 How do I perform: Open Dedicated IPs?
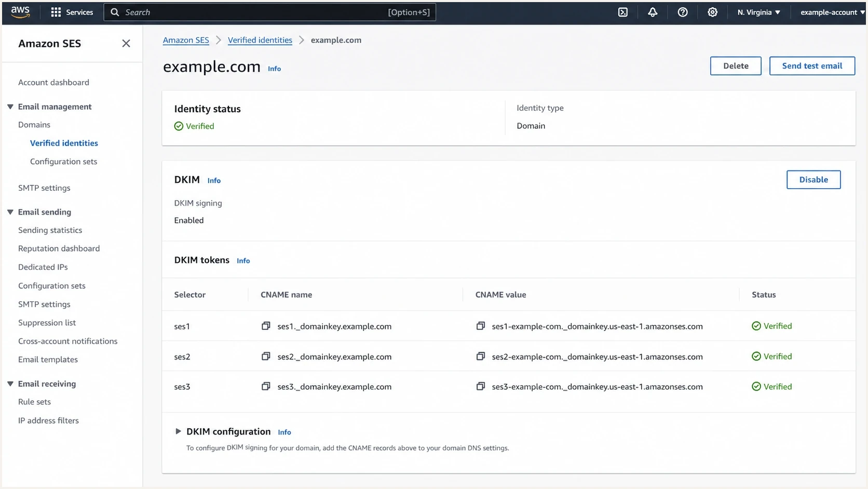coord(43,267)
